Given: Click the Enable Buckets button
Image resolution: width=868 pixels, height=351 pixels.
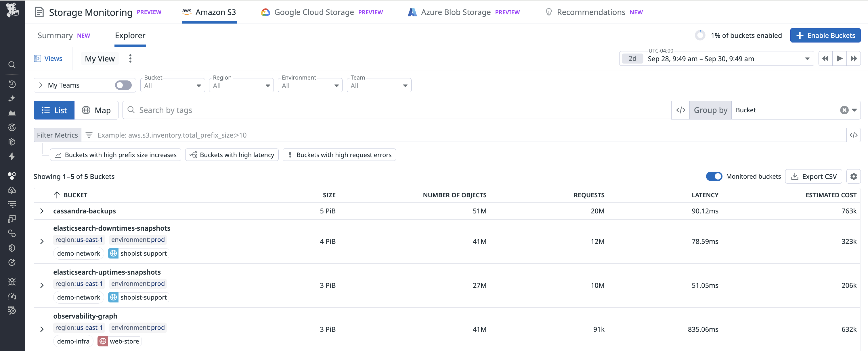Looking at the screenshot, I should [825, 35].
